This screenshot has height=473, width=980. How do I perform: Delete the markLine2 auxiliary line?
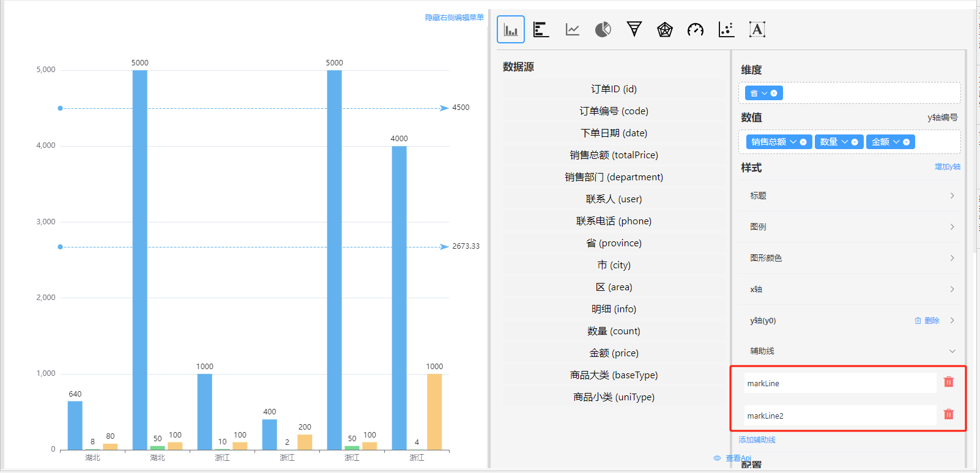click(x=949, y=414)
